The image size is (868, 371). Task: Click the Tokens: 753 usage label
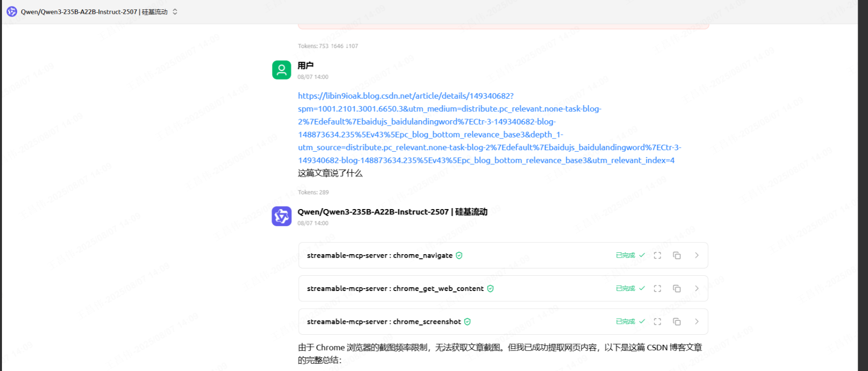pyautogui.click(x=328, y=46)
